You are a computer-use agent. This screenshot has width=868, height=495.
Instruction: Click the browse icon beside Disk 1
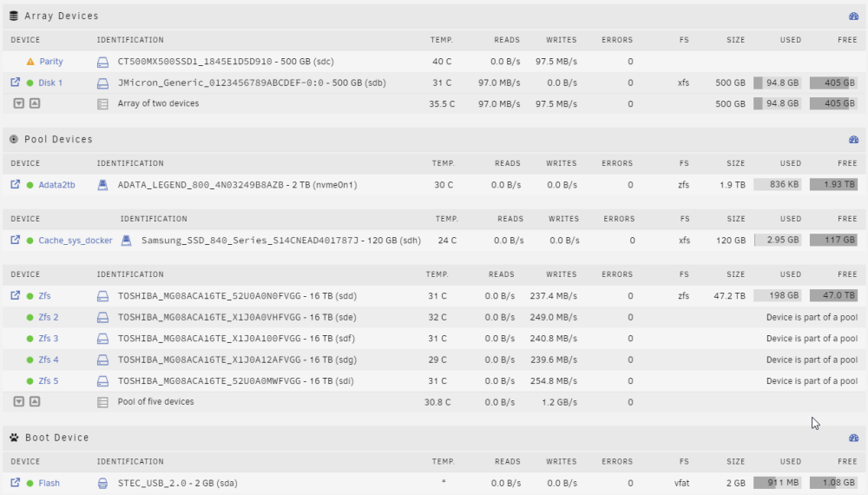(x=15, y=82)
